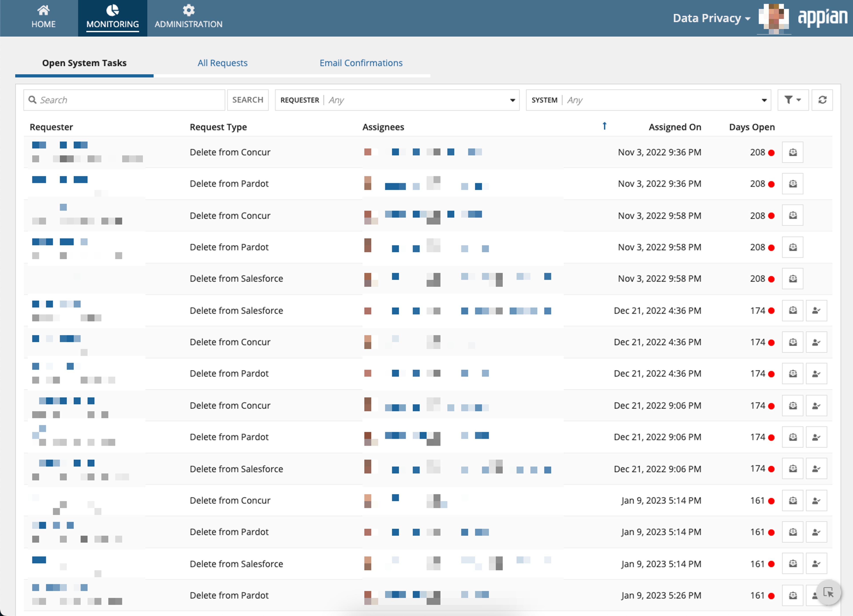Click user-check icon for Concur Dec 21 9:06 PM

[x=816, y=406]
